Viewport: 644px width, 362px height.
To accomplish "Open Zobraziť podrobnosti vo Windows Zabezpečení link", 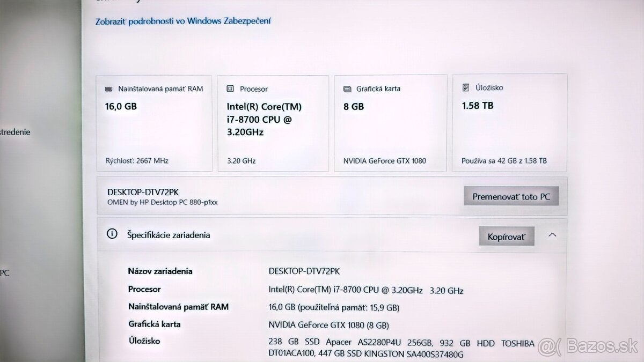I will (x=182, y=21).
